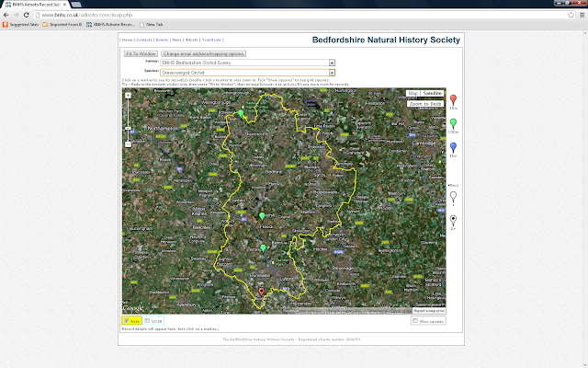Click Fit To Window button
The height and width of the screenshot is (368, 588).
click(x=141, y=53)
